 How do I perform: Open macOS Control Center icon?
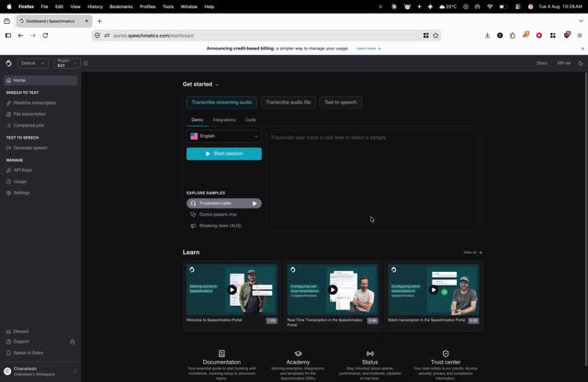coord(518,6)
